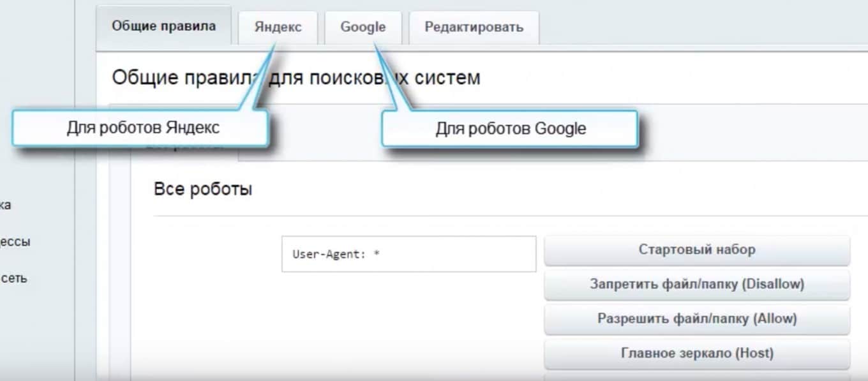Click the Для роботов Google callout
The image size is (868, 381).
coord(510,129)
